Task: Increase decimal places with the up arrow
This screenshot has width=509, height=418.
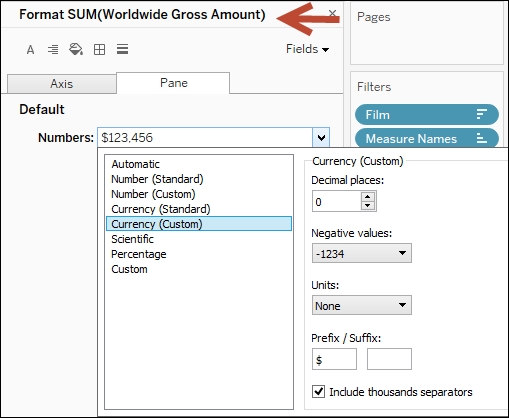Action: (x=367, y=197)
